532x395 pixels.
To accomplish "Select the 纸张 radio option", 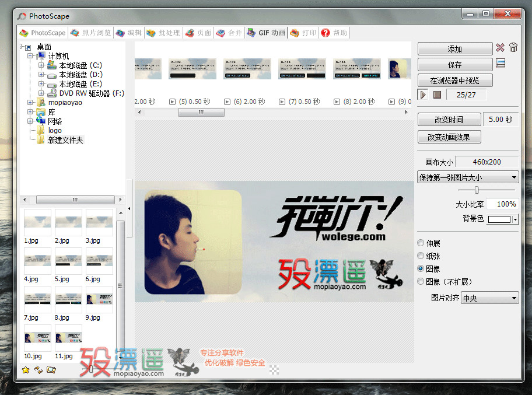I will pos(421,256).
